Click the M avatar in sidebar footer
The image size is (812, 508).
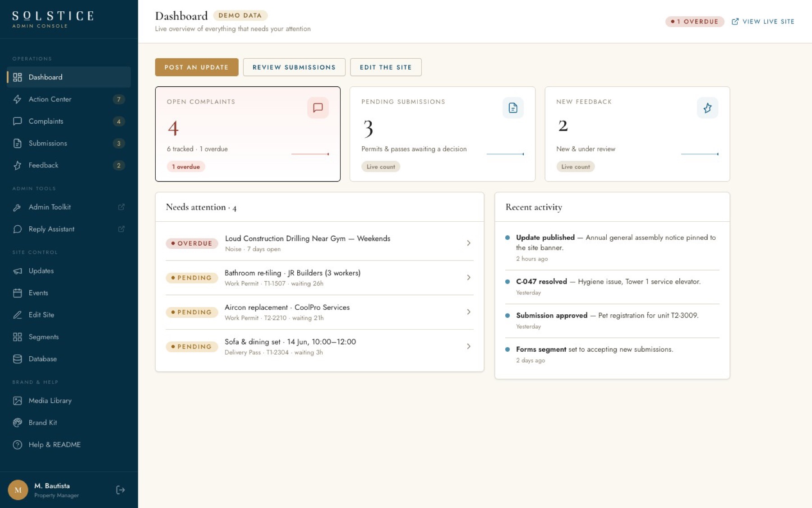pyautogui.click(x=18, y=490)
